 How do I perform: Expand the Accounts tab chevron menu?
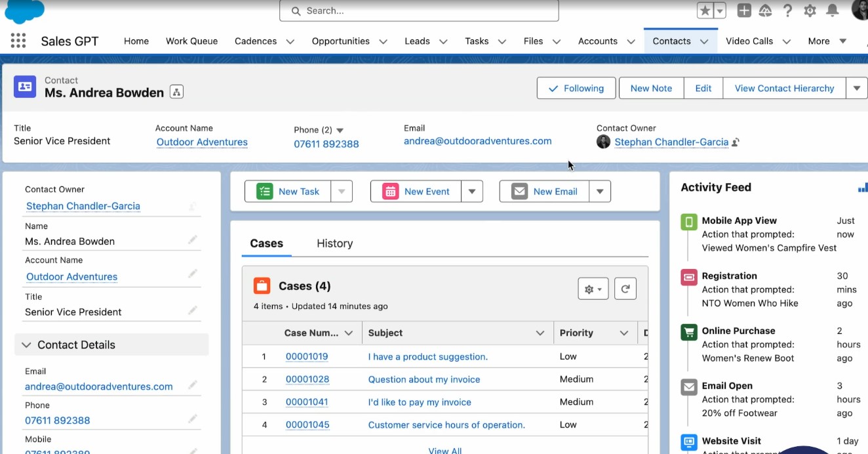631,41
